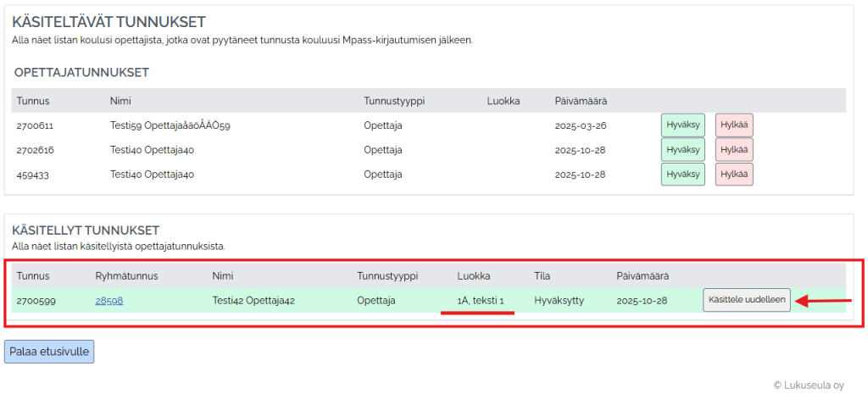The image size is (868, 394).
Task: Reject account 459433 using Hylkää
Action: 733,175
